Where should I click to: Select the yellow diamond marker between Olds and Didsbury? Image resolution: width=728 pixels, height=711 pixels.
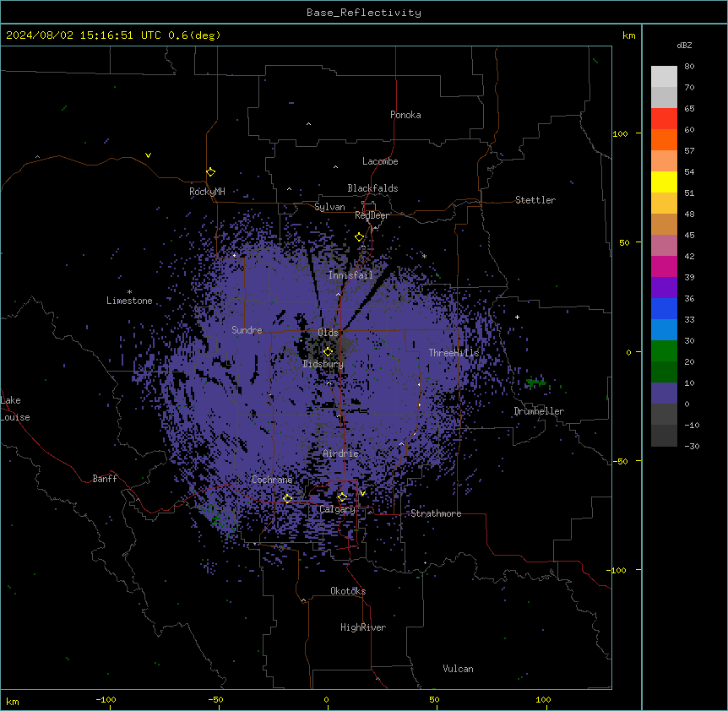click(328, 352)
